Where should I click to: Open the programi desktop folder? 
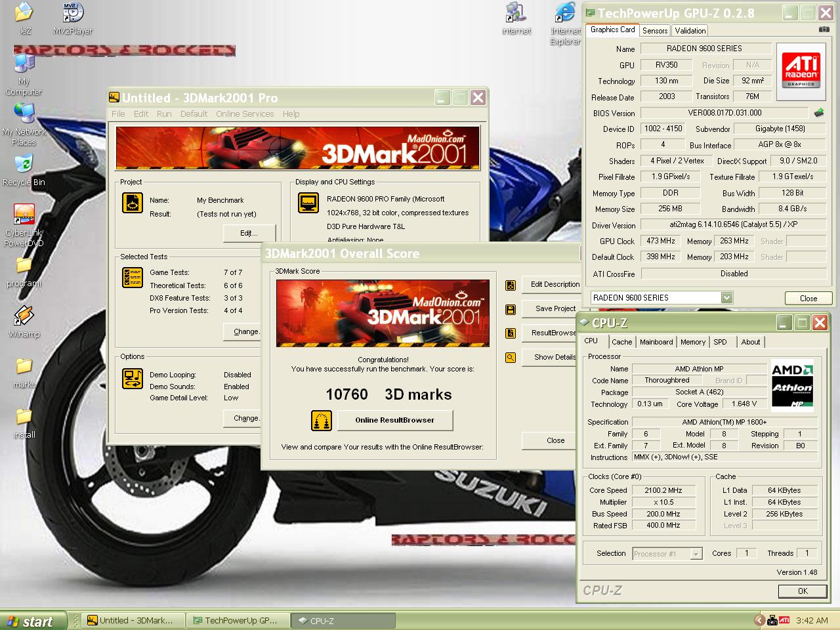click(24, 265)
